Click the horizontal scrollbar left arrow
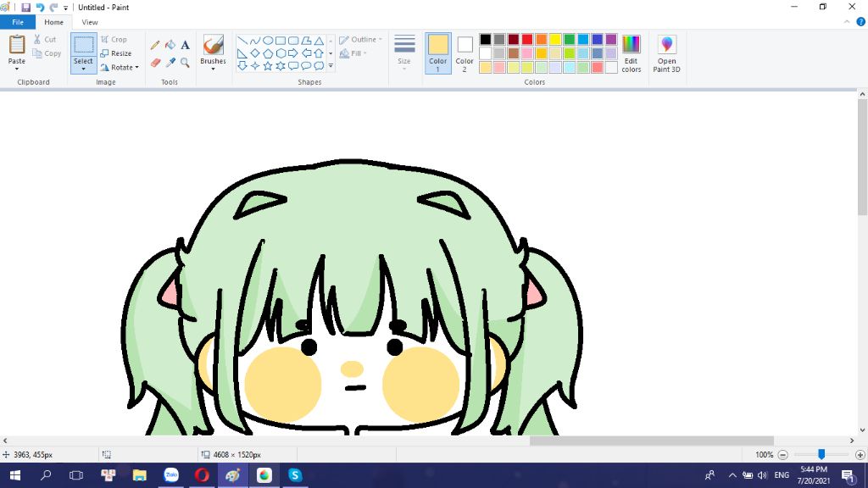 pyautogui.click(x=5, y=441)
